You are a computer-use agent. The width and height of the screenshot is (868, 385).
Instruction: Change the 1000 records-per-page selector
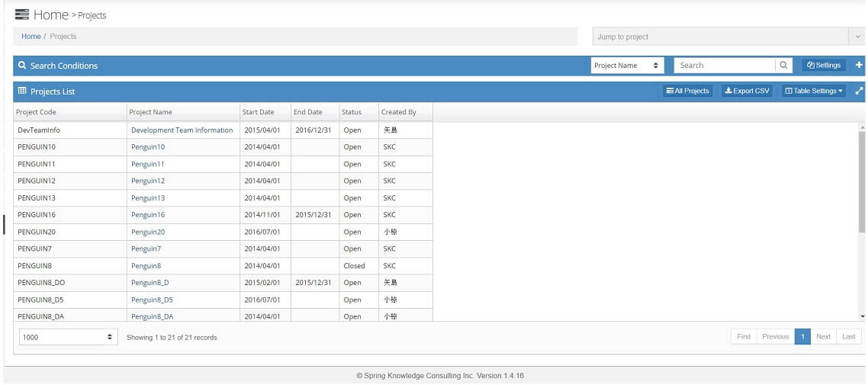pos(67,337)
